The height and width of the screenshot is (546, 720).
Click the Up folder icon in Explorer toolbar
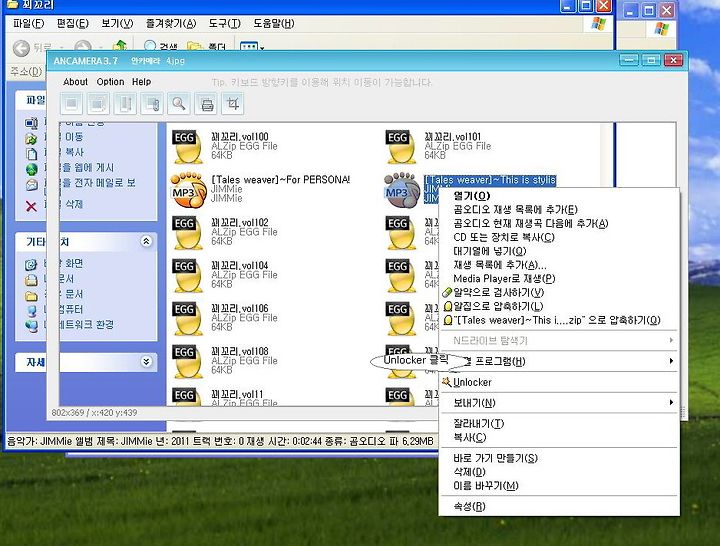pos(120,46)
